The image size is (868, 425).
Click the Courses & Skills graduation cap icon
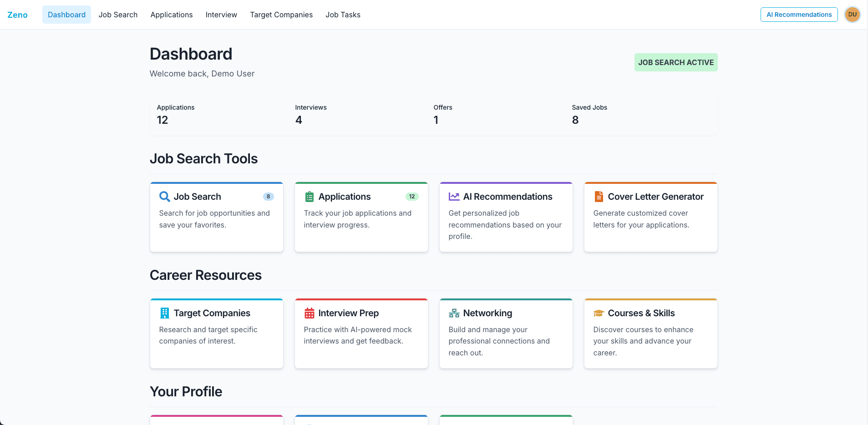tap(599, 313)
